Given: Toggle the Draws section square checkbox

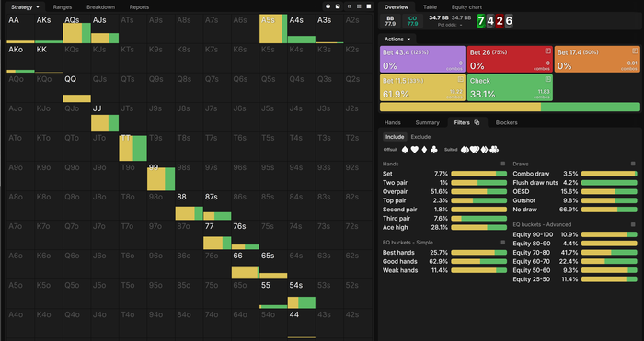Looking at the screenshot, I should (633, 164).
